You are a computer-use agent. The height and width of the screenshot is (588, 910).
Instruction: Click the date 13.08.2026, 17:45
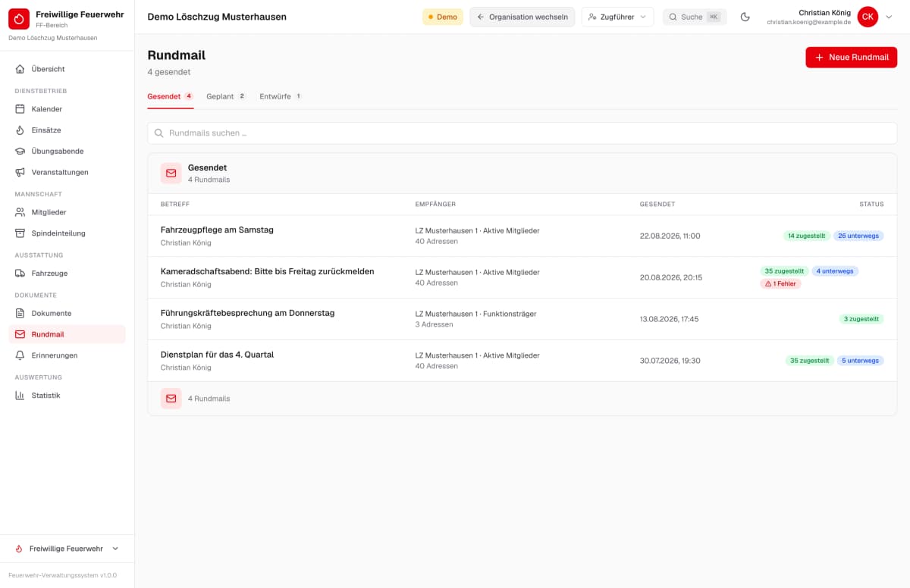[x=670, y=319]
